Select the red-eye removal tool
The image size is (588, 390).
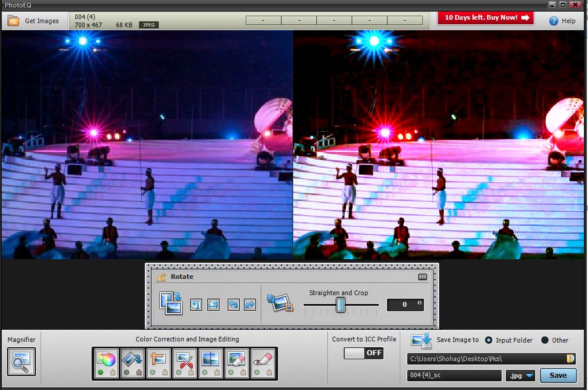(x=265, y=362)
